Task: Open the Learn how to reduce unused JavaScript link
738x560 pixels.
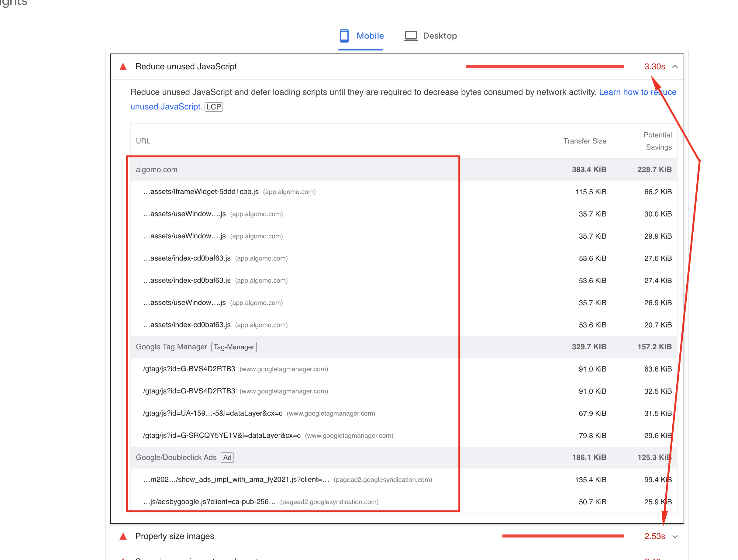Action: [x=638, y=92]
